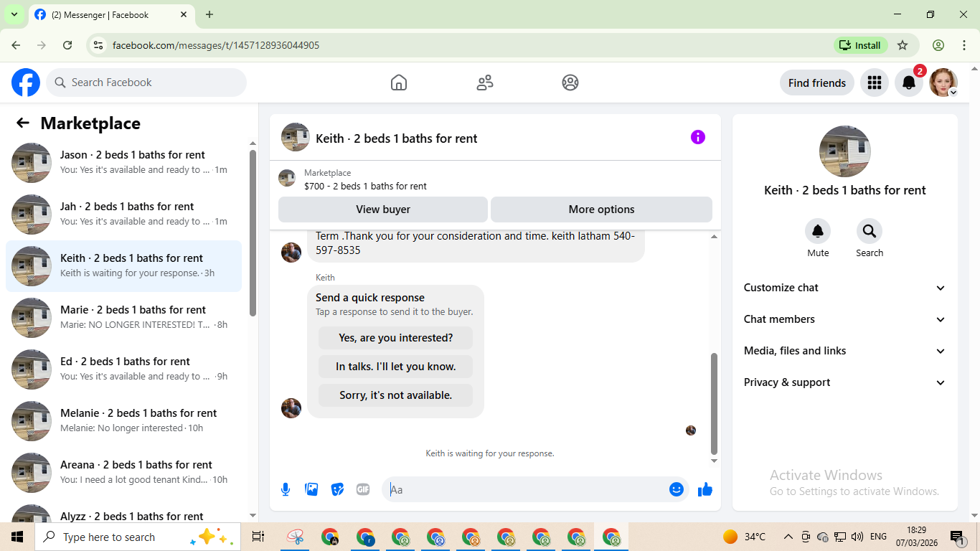Send quick reply "Yes, are you interested?"

tap(396, 338)
